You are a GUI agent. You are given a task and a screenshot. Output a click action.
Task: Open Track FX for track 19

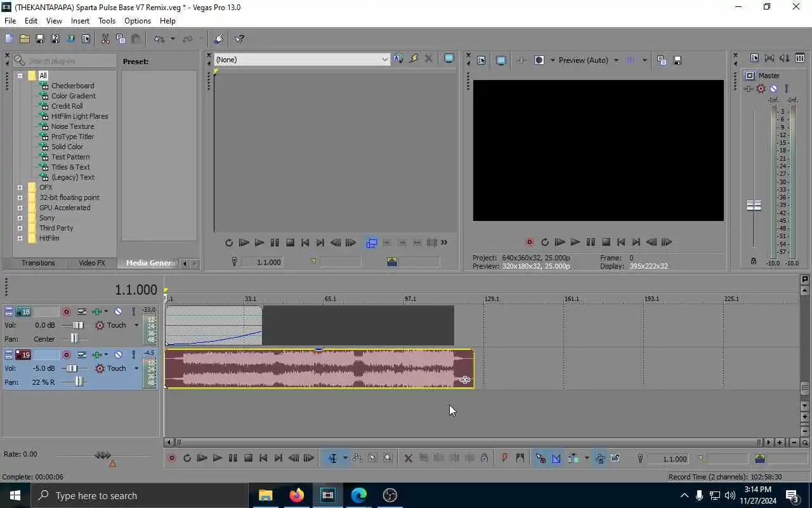pos(97,355)
